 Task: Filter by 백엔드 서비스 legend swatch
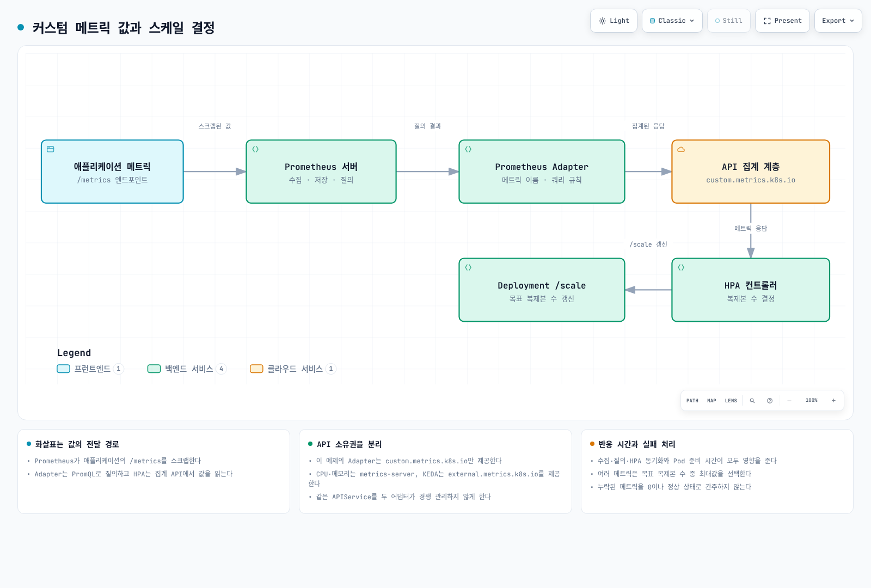pos(154,369)
